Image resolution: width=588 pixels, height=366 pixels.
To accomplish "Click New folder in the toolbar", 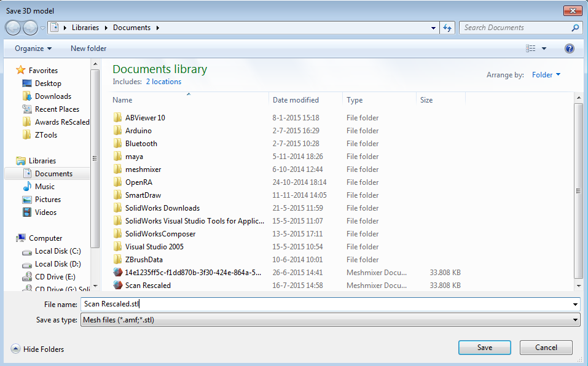I will pyautogui.click(x=88, y=49).
